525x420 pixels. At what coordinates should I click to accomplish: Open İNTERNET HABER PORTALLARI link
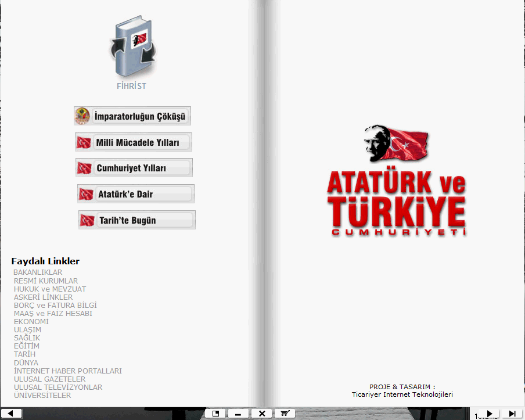[x=68, y=371]
